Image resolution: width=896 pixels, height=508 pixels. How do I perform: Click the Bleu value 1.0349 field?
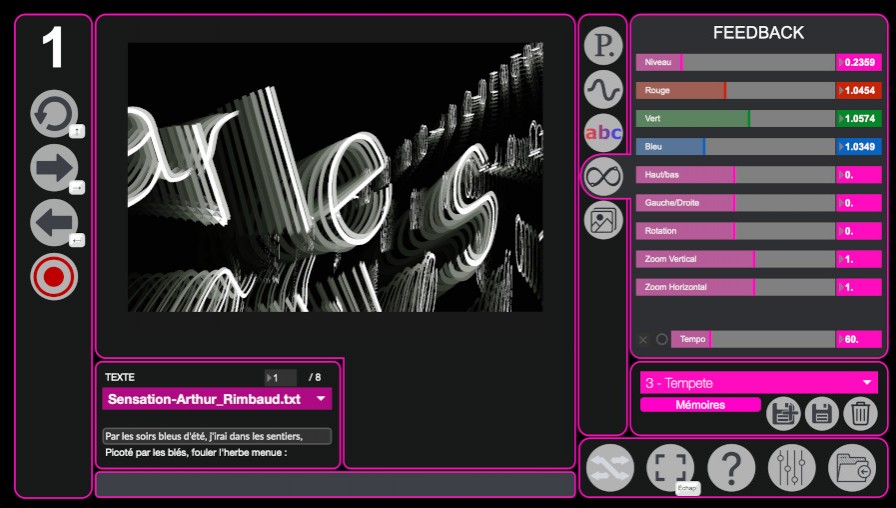pyautogui.click(x=859, y=146)
